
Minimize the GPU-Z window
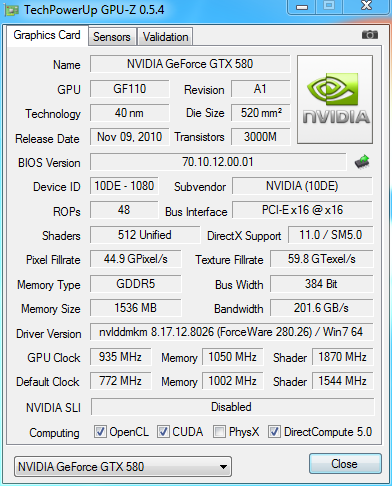(x=302, y=6)
